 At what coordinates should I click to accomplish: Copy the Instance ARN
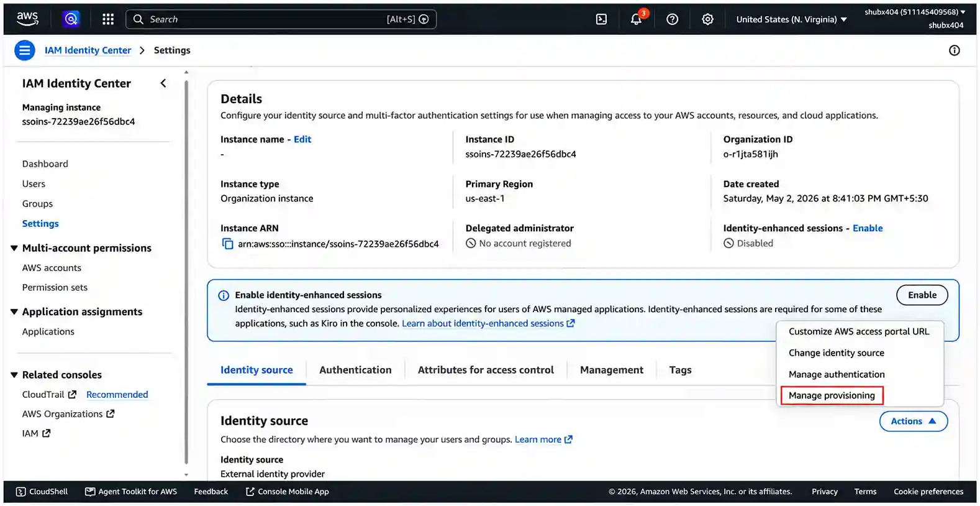[227, 244]
